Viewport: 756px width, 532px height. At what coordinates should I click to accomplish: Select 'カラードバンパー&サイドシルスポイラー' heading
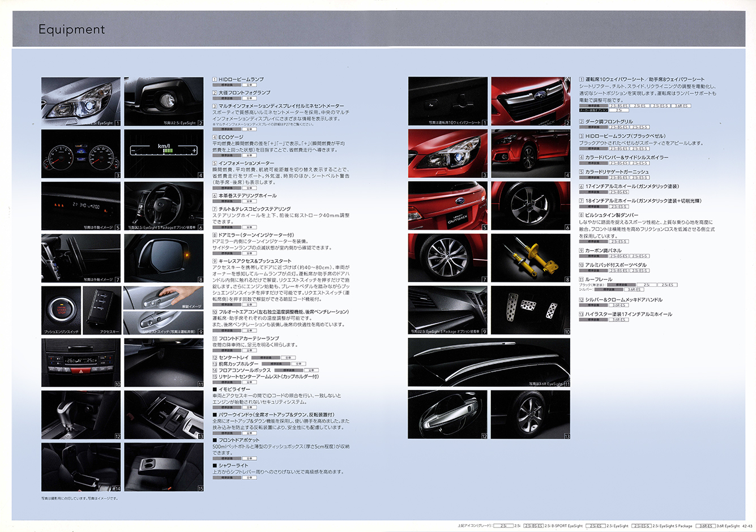(627, 158)
